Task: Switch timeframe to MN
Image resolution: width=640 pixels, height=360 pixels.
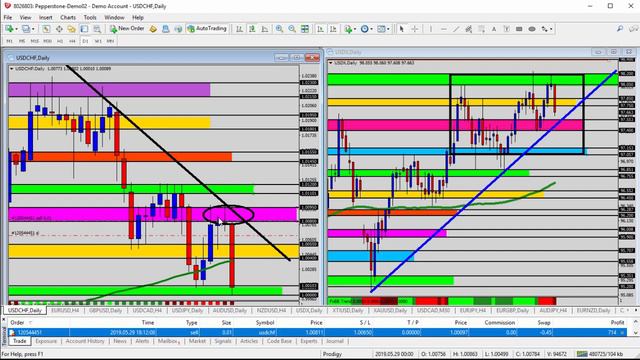Action: point(110,41)
